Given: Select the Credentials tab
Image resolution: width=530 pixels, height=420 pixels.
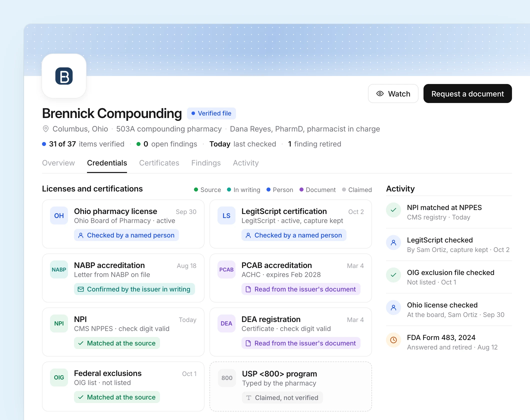Looking at the screenshot, I should [107, 163].
